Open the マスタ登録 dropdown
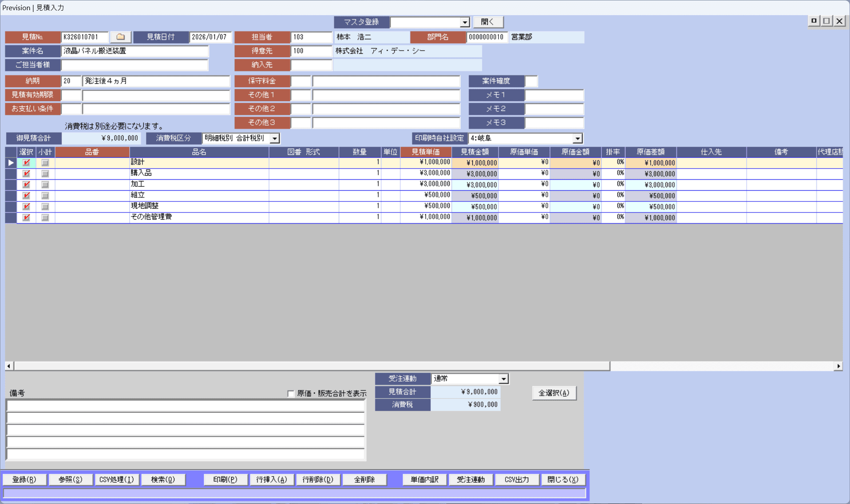The width and height of the screenshot is (850, 504). click(464, 22)
